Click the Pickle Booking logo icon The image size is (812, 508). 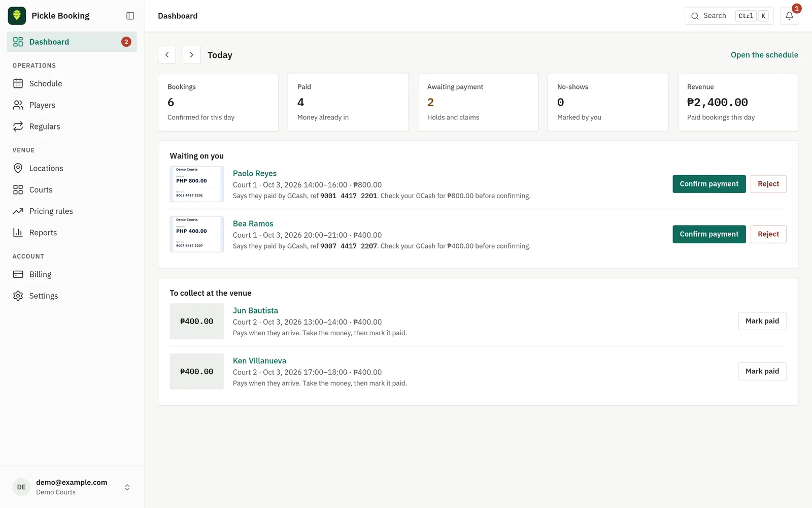coord(17,16)
